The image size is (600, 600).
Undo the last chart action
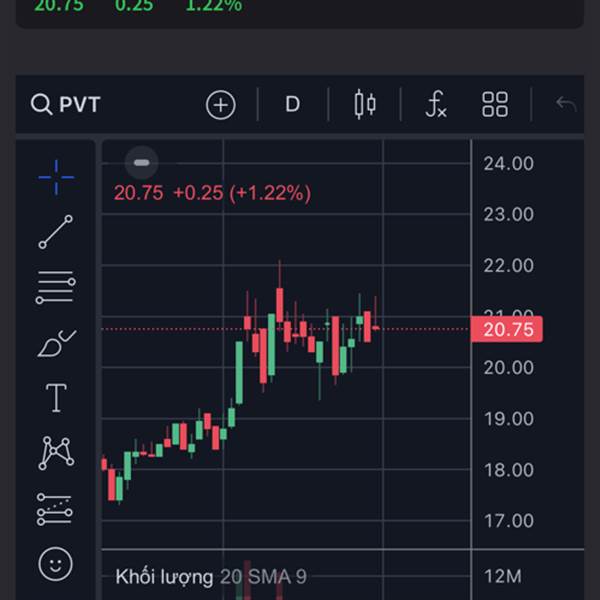(566, 104)
